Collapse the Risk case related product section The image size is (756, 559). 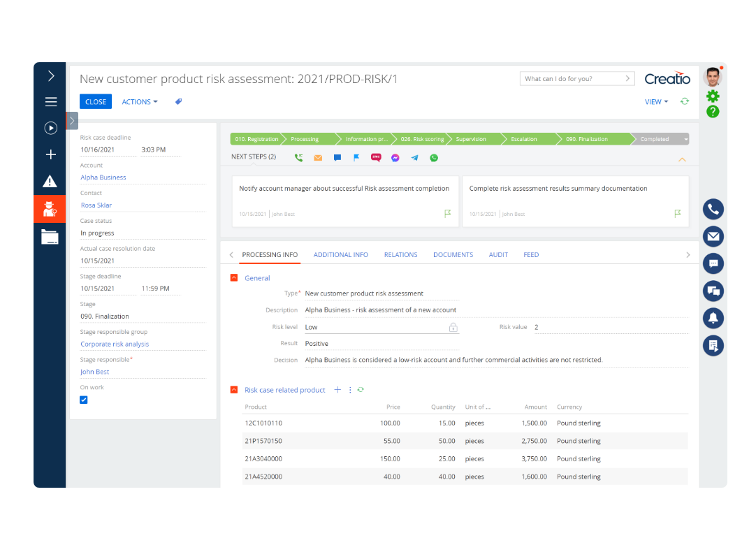(234, 390)
